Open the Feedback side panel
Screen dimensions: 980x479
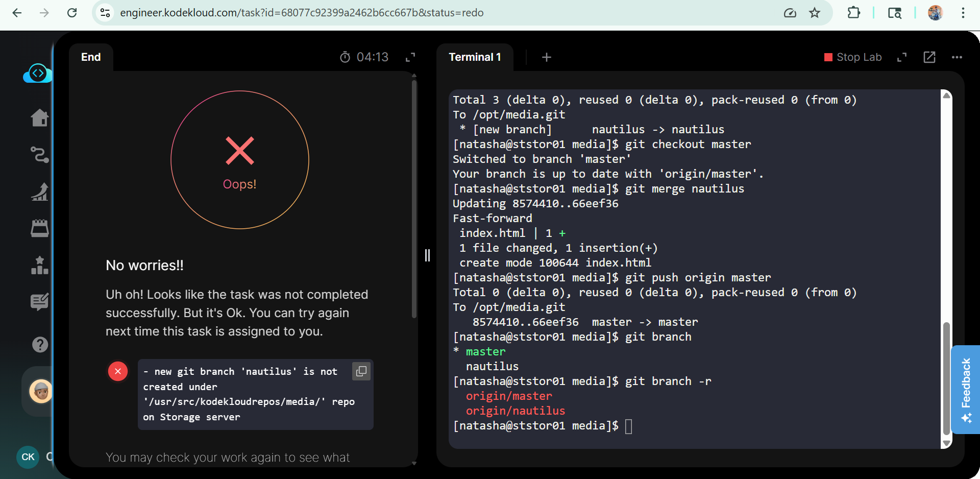965,389
